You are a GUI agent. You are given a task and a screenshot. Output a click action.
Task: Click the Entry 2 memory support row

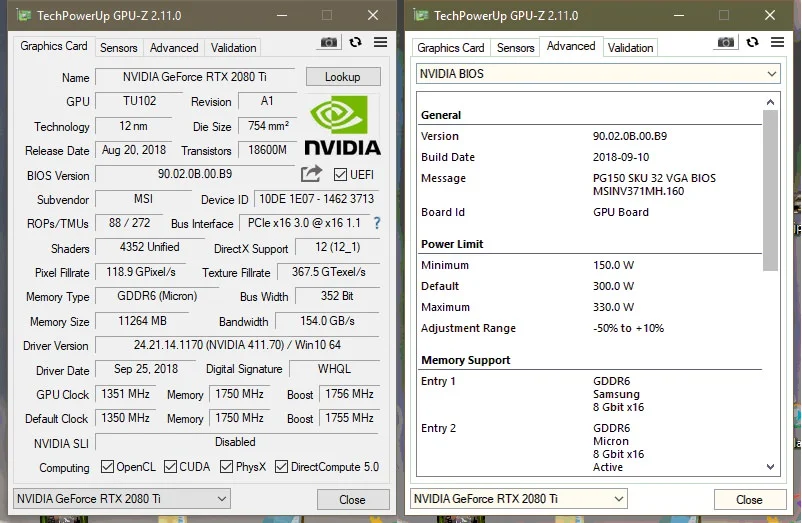[x=589, y=447]
